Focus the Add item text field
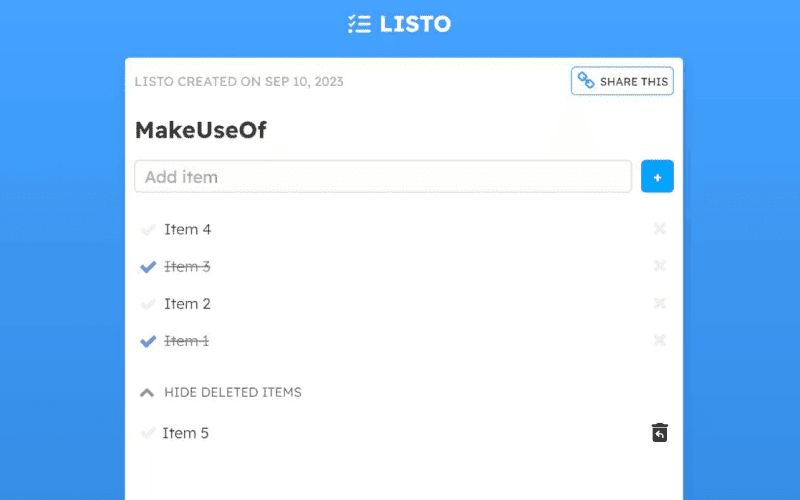This screenshot has height=500, width=800. [383, 177]
